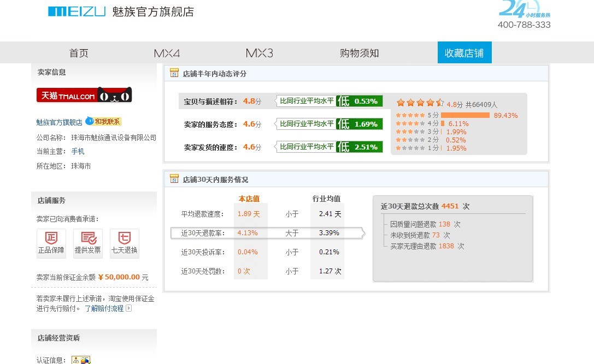
Task: Click icon beside 店铺30天内服务情况 heading
Action: coord(174,179)
